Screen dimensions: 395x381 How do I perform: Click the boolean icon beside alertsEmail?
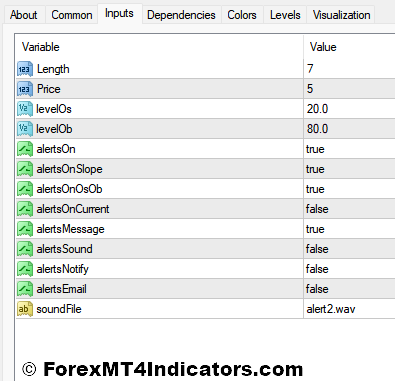click(25, 289)
